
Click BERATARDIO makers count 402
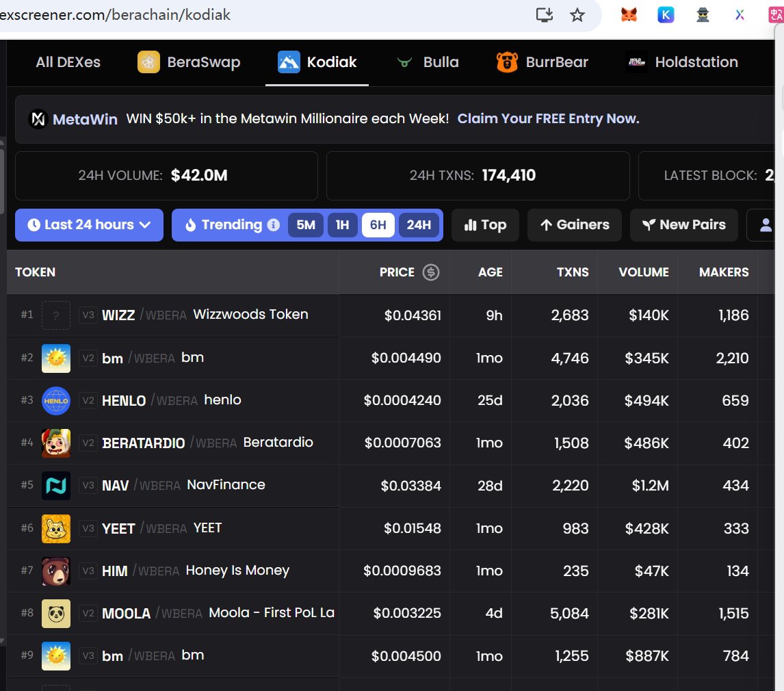click(736, 443)
